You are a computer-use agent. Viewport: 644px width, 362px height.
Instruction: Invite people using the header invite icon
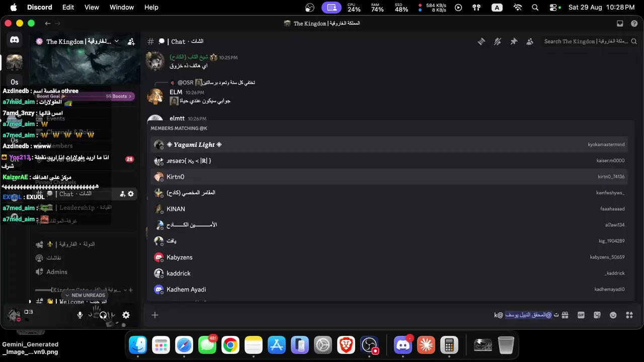pos(131,42)
